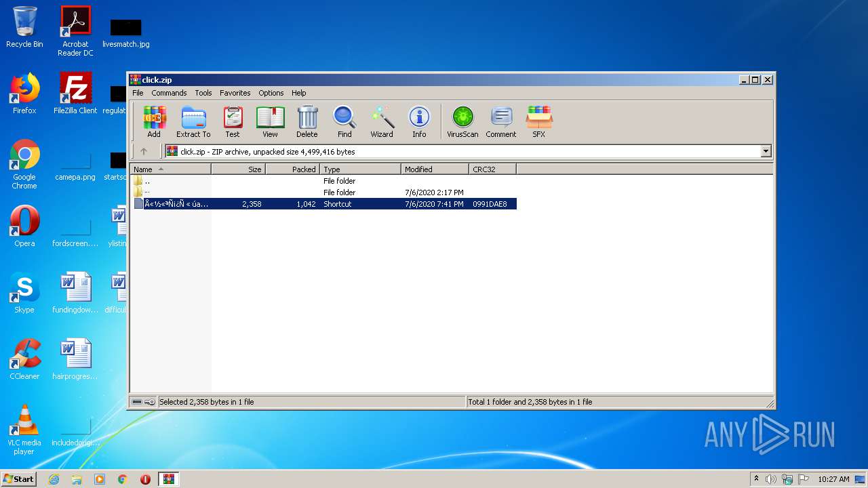Open the Favorites menu
868x488 pixels.
click(x=235, y=93)
